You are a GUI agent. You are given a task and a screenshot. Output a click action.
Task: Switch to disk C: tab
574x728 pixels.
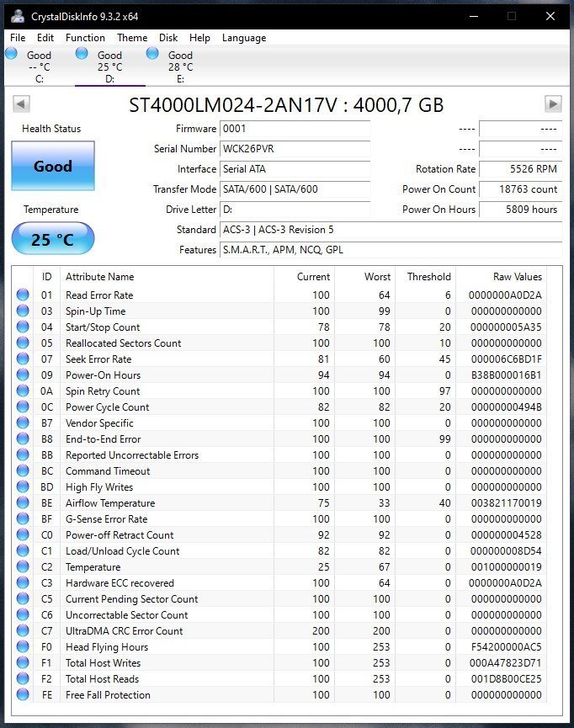click(40, 67)
